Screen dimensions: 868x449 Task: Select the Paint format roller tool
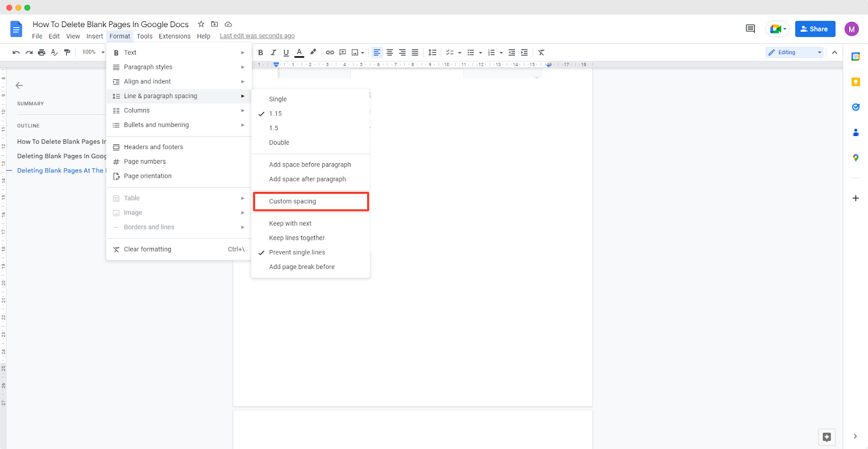(67, 53)
